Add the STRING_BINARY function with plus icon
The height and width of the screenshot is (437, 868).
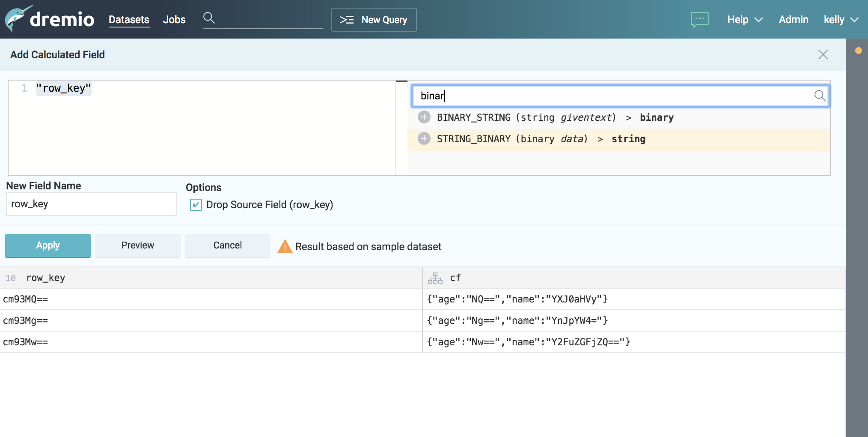(424, 138)
